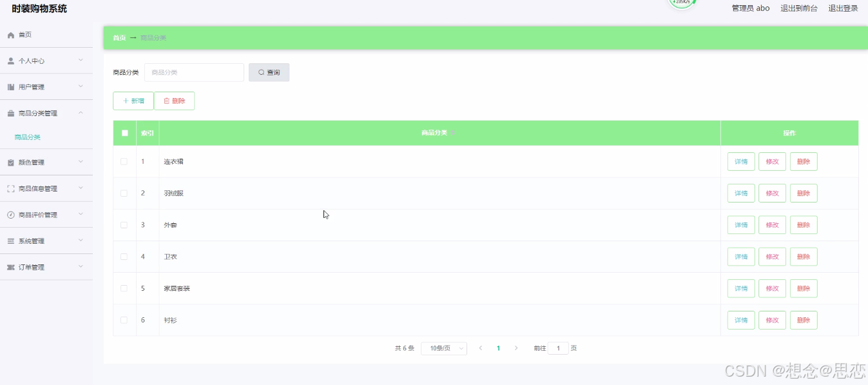Viewport: 868px width, 385px height.
Task: Go to the next page arrow
Action: [516, 348]
